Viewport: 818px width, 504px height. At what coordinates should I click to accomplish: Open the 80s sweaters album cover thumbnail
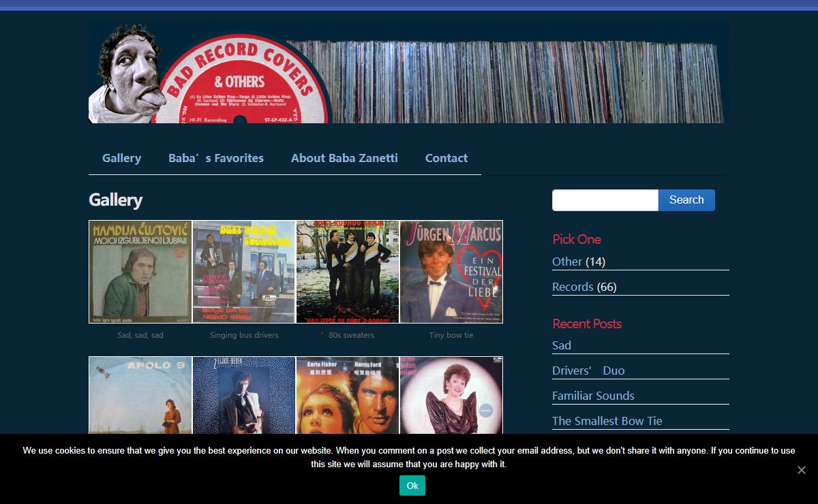[348, 272]
